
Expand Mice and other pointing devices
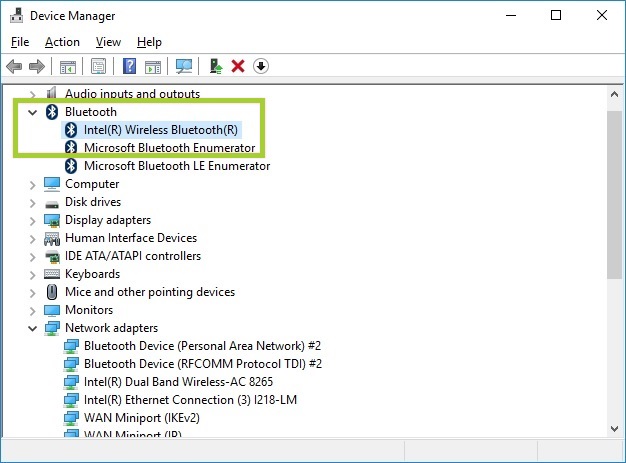(33, 293)
